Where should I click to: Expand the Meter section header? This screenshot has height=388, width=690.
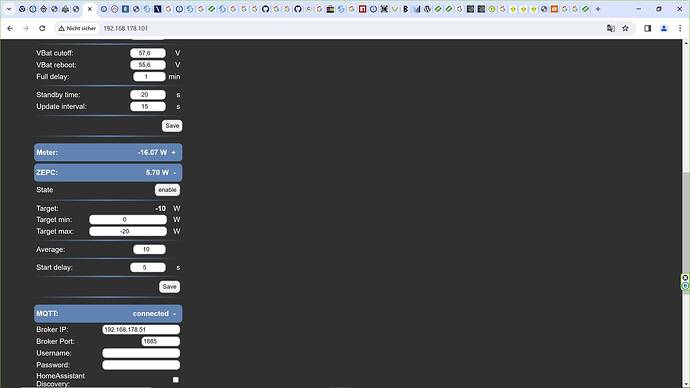coord(108,153)
